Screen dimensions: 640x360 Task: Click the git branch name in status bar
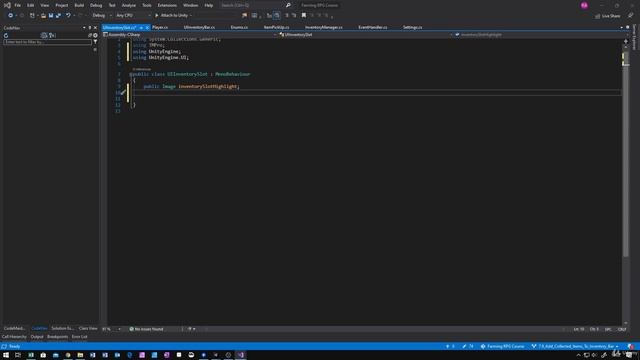click(x=575, y=346)
